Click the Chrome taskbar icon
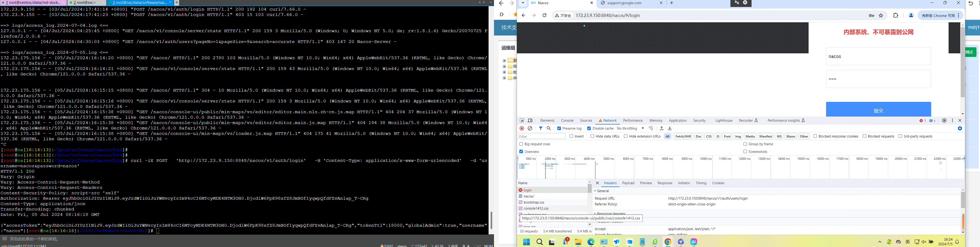Screen dimensions: 980x247 pyautogui.click(x=668, y=242)
